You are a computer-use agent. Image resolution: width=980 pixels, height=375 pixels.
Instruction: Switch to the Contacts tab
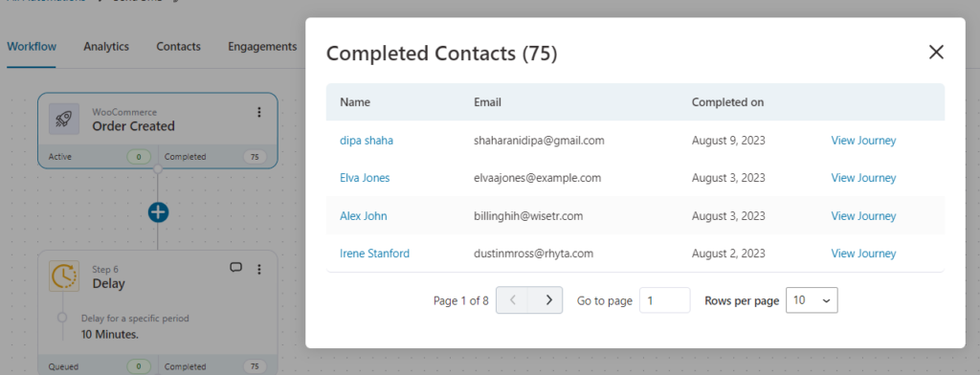coord(178,46)
